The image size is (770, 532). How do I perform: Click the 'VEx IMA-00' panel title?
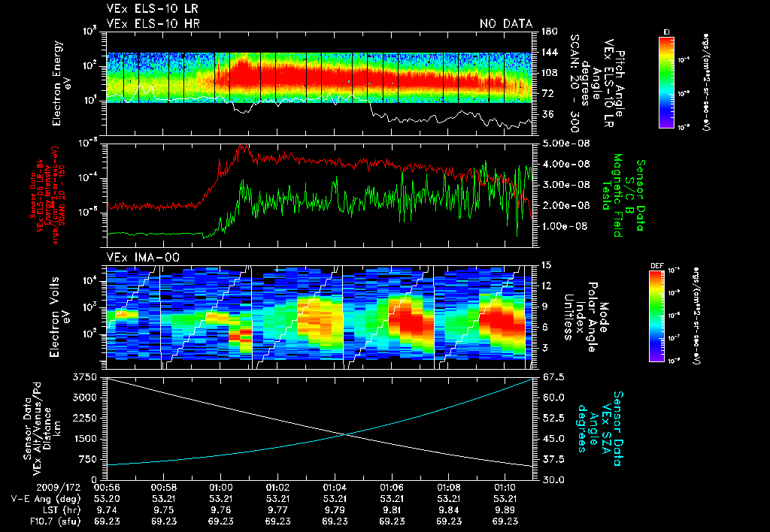(x=144, y=257)
